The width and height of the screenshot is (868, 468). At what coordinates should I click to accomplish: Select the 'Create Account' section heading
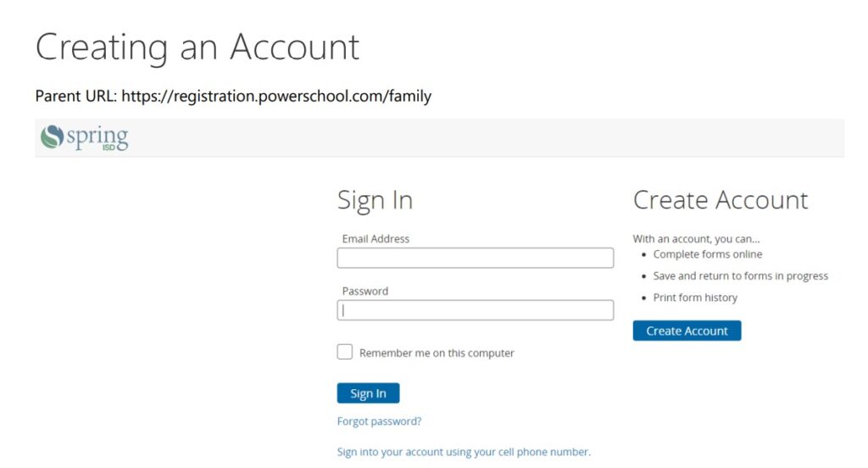click(x=721, y=200)
